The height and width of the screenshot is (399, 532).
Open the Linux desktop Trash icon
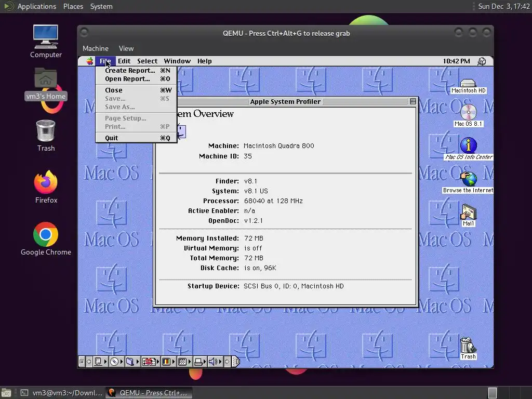[x=46, y=136]
